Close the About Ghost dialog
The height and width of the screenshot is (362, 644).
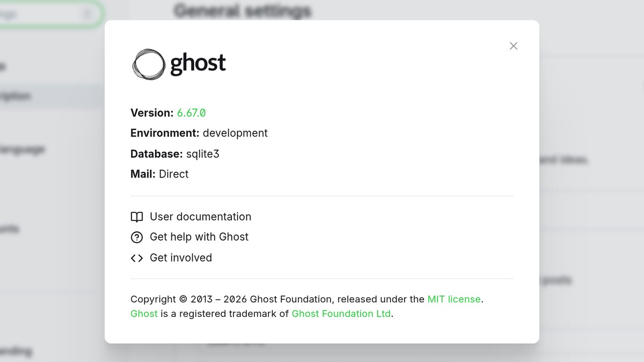514,46
